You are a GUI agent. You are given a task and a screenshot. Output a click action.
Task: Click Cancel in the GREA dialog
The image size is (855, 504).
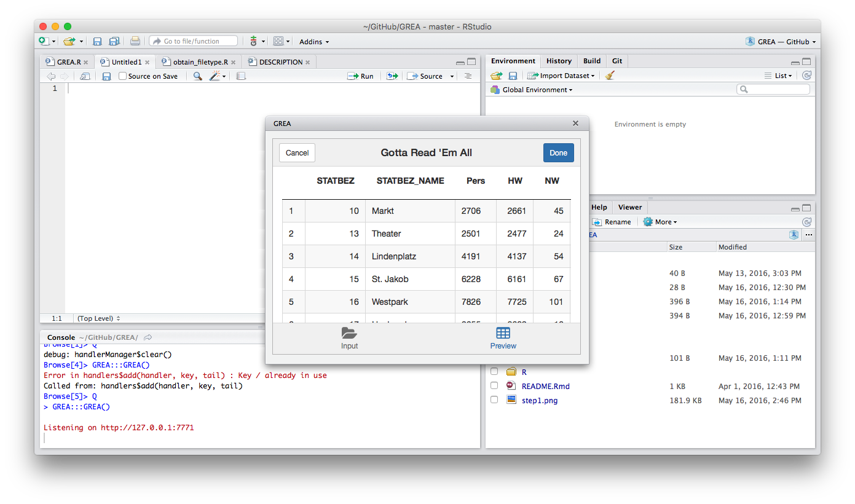tap(297, 152)
